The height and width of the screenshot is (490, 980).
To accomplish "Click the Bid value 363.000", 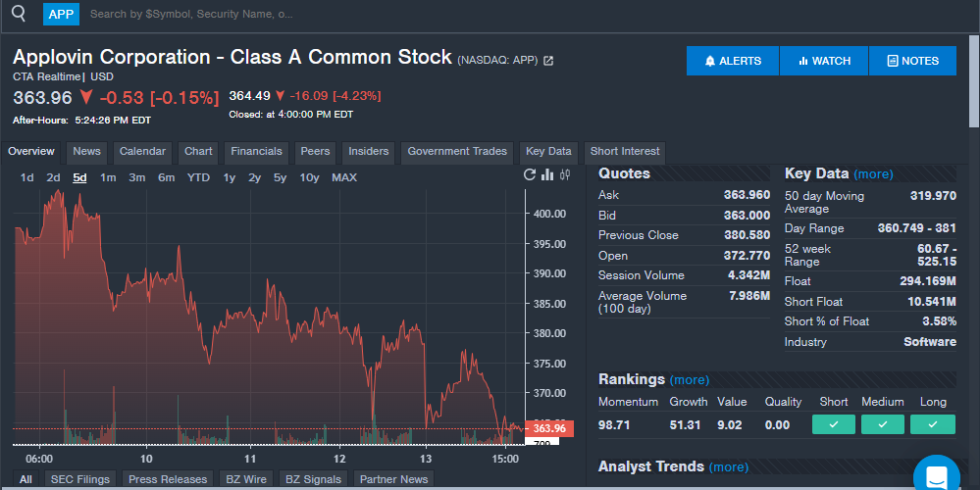I will coord(747,216).
